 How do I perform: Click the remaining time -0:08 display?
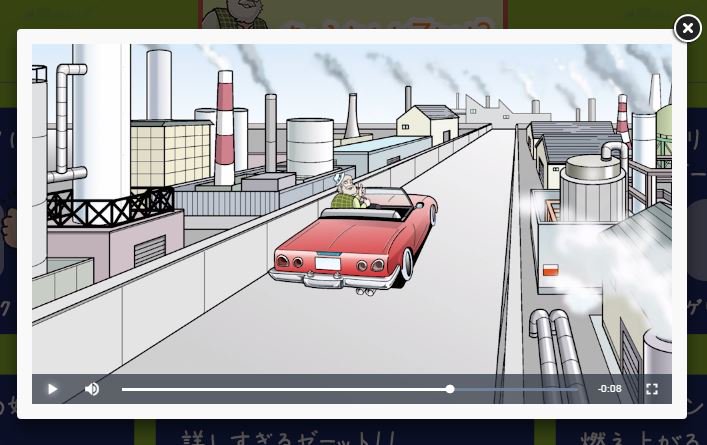[x=610, y=389]
